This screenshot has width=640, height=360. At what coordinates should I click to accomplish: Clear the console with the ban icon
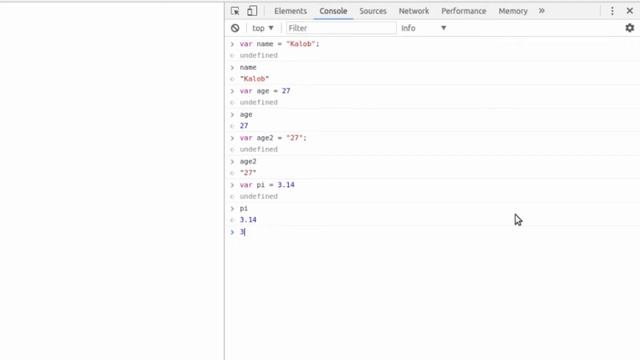[235, 28]
